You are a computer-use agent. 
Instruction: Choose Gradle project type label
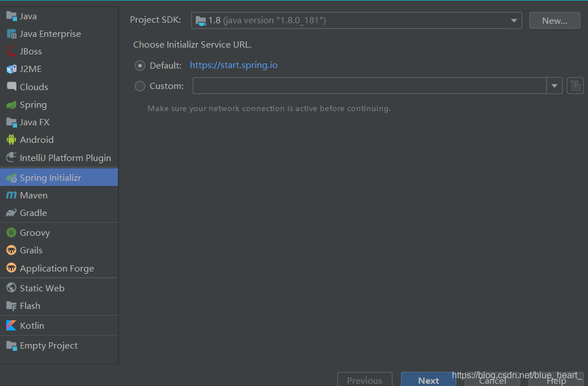(33, 213)
